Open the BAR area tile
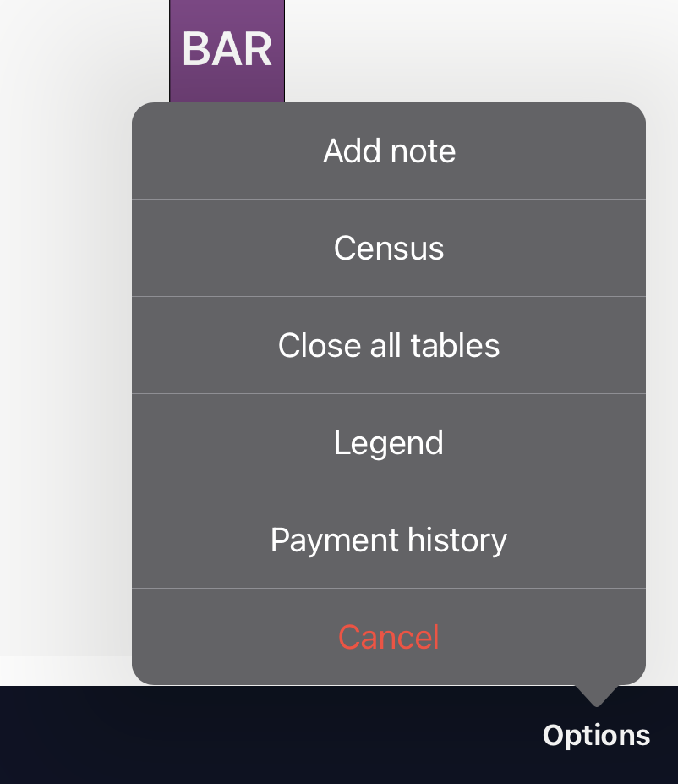The width and height of the screenshot is (678, 784). [227, 51]
